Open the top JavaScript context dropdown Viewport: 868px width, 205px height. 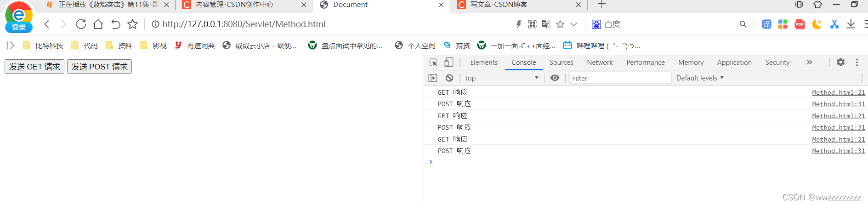501,78
